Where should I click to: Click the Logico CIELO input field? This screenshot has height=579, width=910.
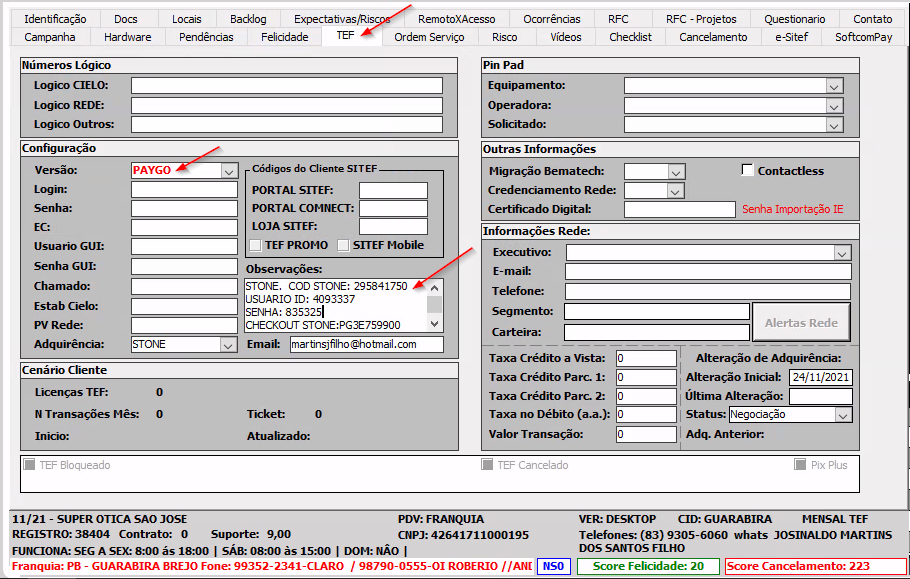(x=286, y=86)
